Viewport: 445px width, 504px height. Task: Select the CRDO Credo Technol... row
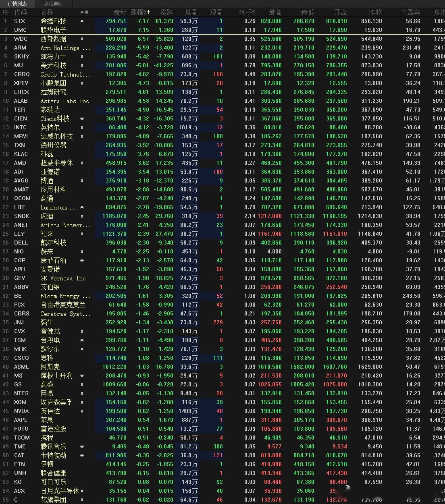click(222, 74)
